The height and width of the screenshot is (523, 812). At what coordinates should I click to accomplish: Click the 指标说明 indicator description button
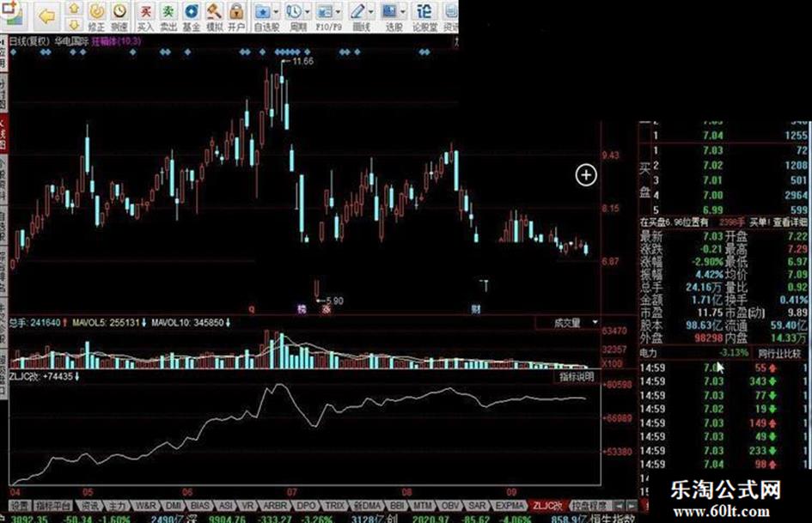577,377
